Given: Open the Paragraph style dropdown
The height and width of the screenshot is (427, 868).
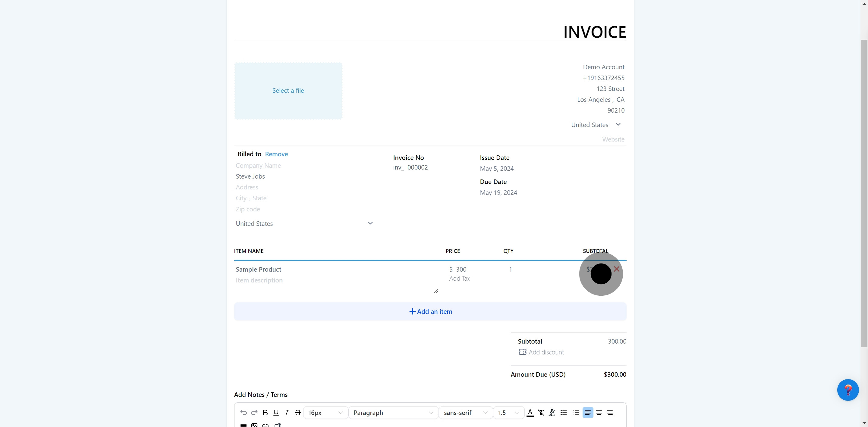Looking at the screenshot, I should click(x=393, y=413).
